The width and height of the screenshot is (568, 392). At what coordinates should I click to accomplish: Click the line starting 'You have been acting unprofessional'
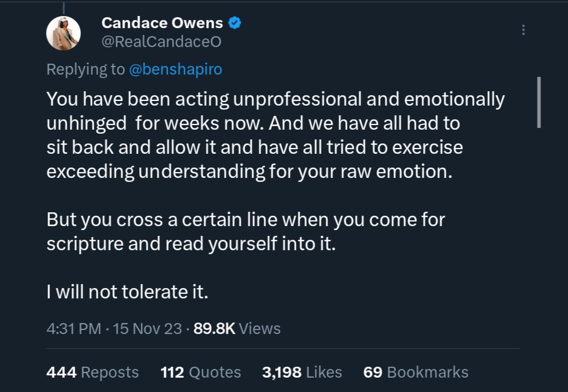275,99
